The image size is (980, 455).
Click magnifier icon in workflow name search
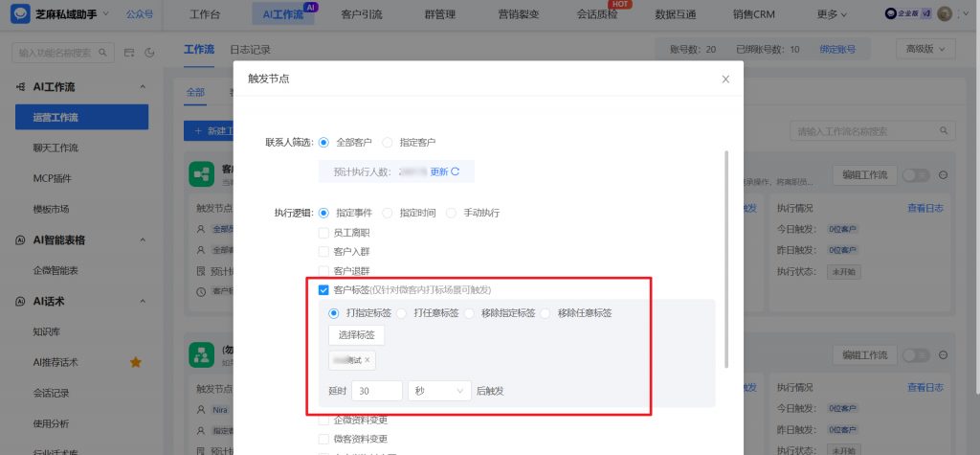pyautogui.click(x=944, y=131)
